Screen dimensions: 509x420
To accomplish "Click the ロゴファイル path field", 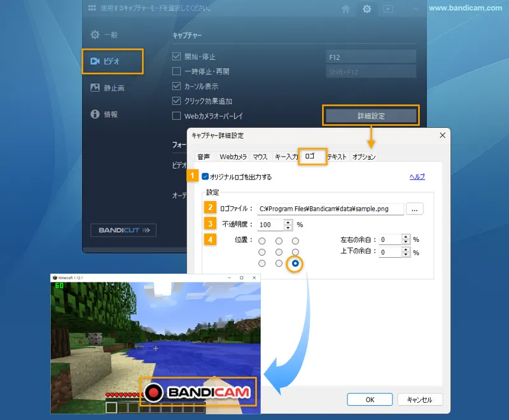I will 330,209.
